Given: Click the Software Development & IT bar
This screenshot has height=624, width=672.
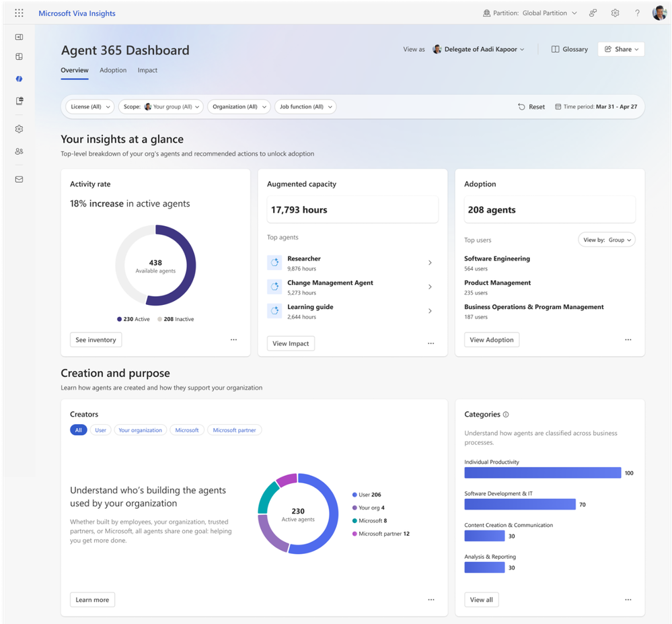Looking at the screenshot, I should pos(520,504).
